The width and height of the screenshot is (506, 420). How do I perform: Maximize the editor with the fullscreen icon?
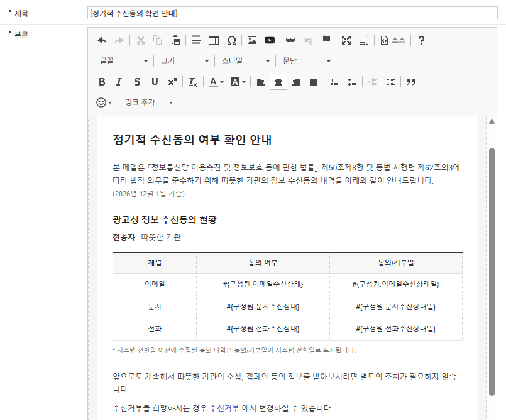[x=346, y=40]
